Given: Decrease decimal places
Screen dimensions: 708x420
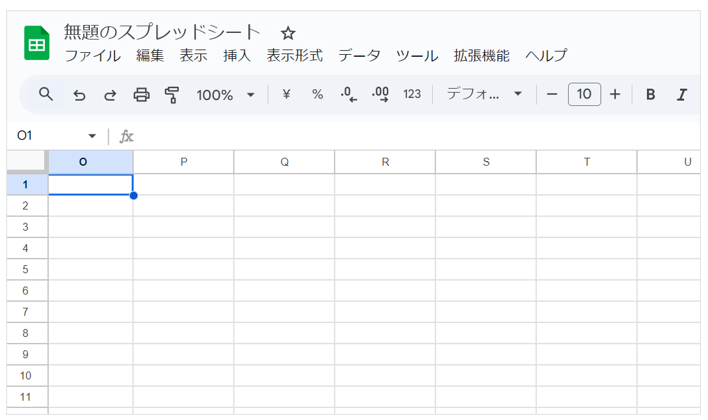Looking at the screenshot, I should pos(349,94).
